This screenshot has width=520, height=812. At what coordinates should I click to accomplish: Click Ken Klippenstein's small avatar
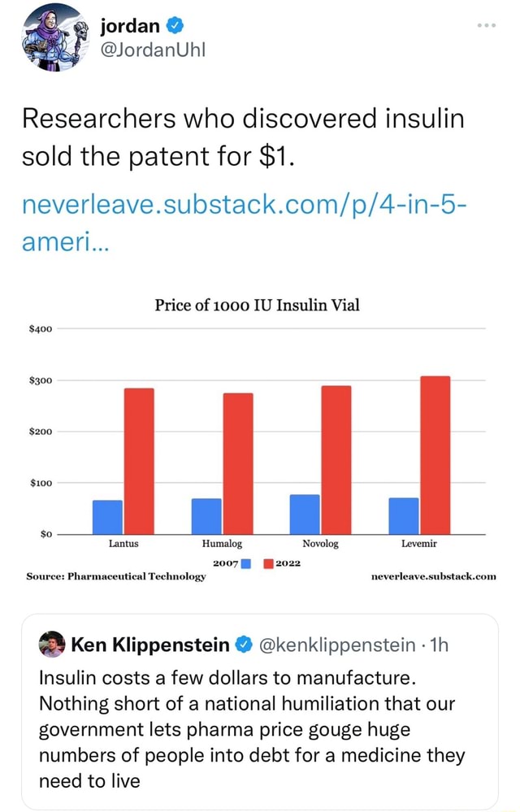coord(52,645)
